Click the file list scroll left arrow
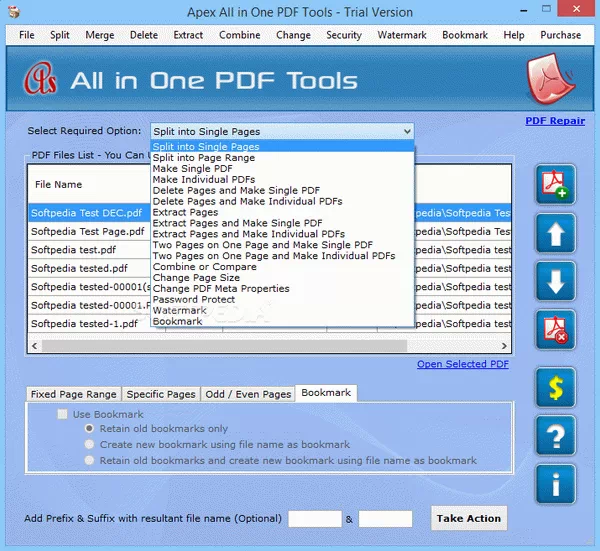 click(x=34, y=346)
